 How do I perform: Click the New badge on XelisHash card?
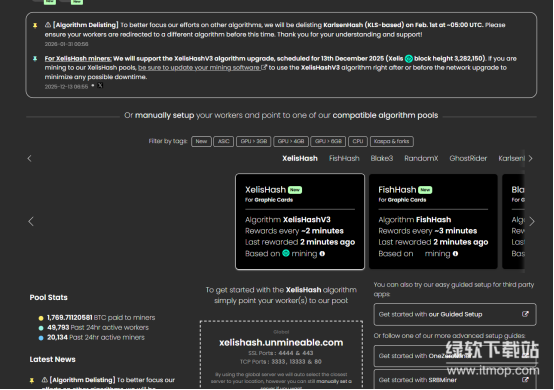point(295,190)
